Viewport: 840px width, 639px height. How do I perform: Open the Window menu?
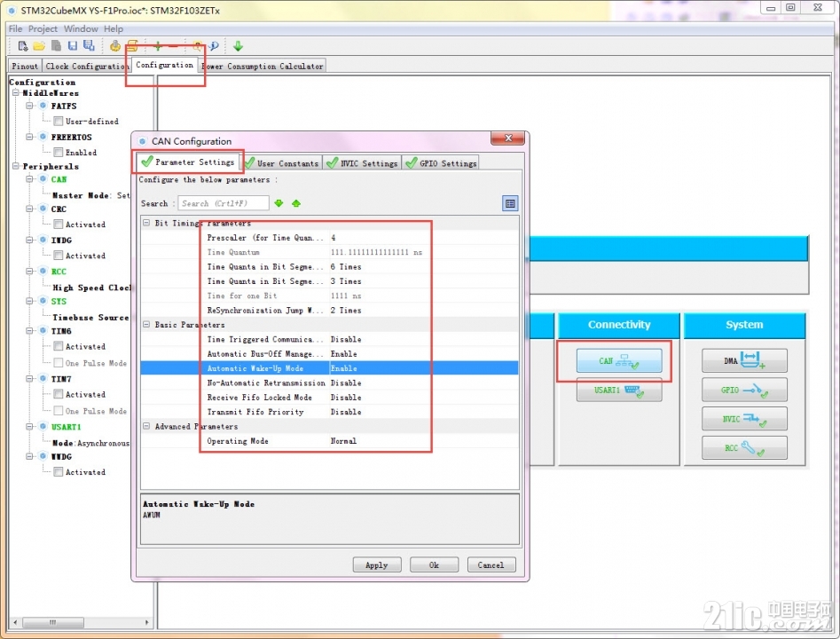pos(81,28)
